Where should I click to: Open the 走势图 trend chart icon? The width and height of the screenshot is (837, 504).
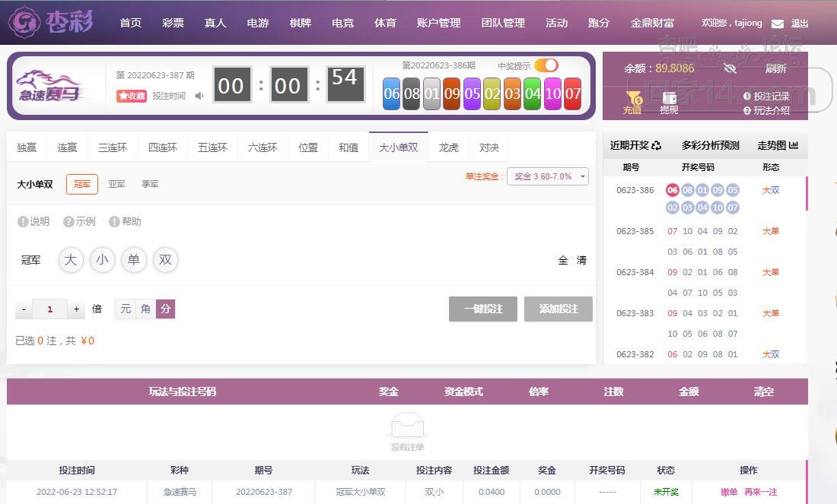click(x=793, y=145)
